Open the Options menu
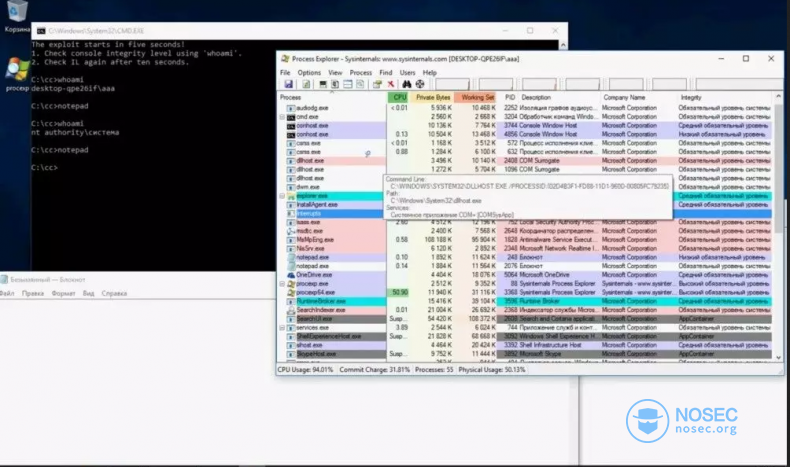 (309, 73)
